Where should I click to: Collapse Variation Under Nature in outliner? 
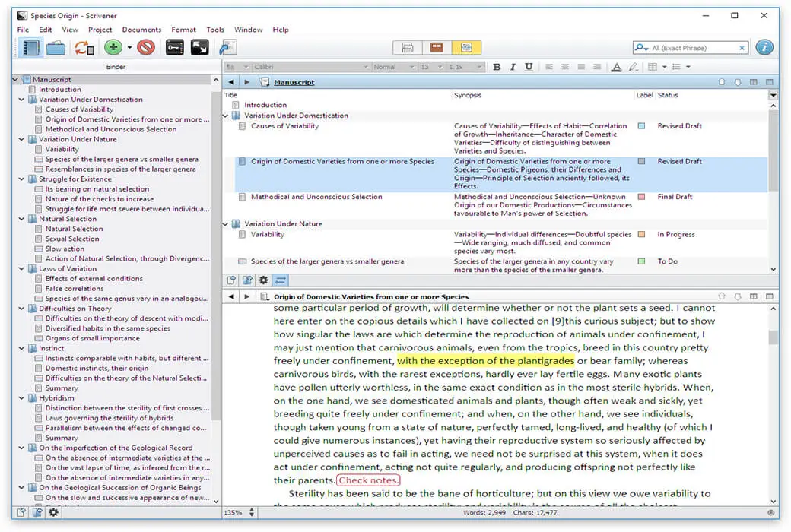click(x=225, y=224)
